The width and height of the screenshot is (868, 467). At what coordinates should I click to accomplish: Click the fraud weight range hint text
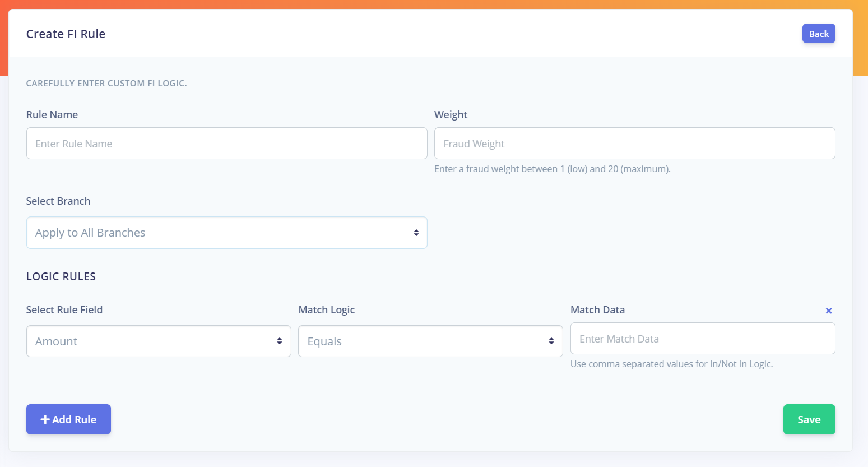pyautogui.click(x=552, y=169)
